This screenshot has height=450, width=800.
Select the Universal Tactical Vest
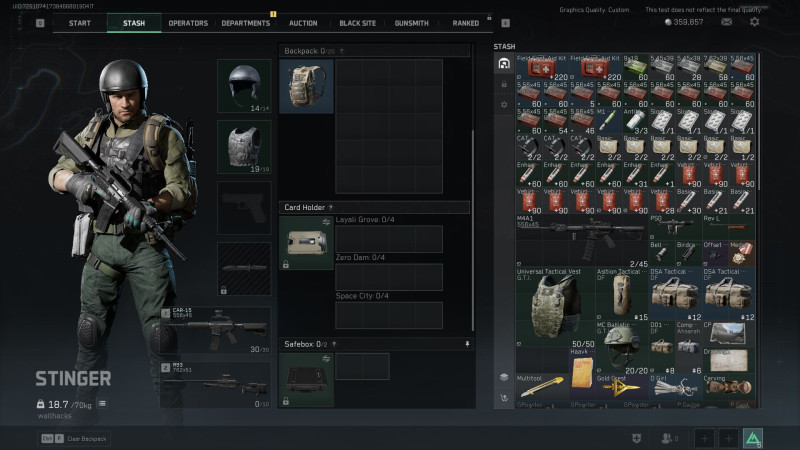[556, 308]
